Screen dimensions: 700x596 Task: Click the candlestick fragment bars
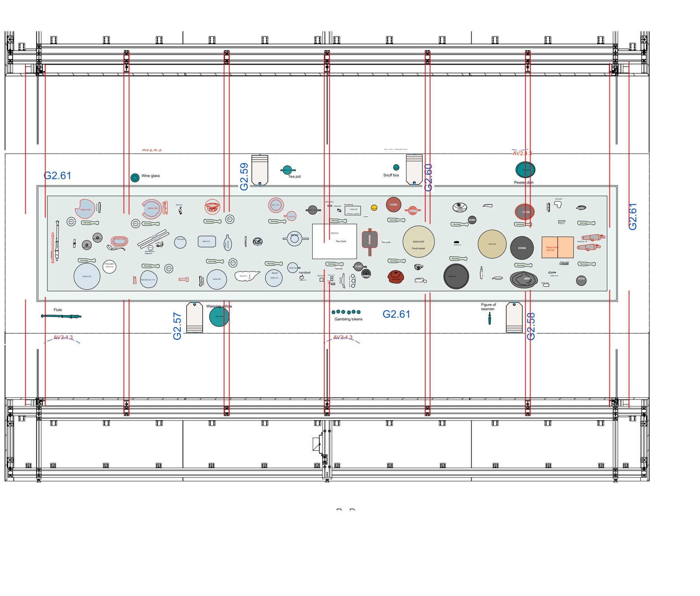tap(153, 240)
